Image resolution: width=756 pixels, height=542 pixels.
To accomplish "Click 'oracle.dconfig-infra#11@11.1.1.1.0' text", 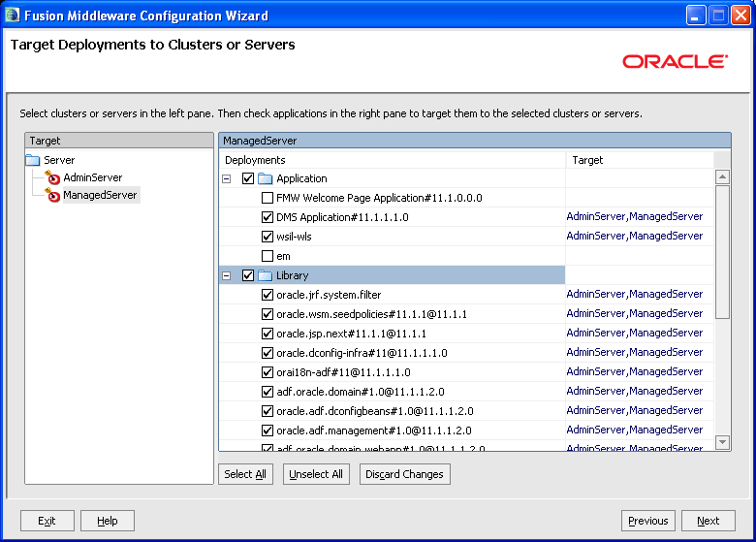I will click(x=362, y=353).
